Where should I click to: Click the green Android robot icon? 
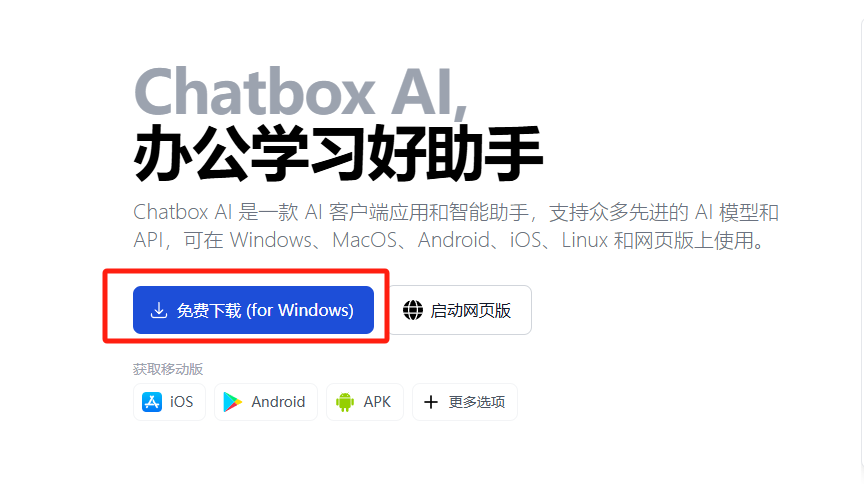(345, 402)
